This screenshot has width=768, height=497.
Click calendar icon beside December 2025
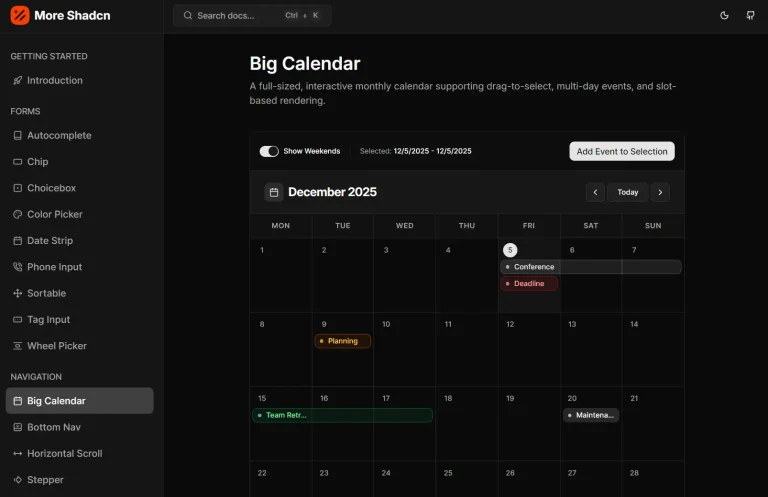[274, 192]
